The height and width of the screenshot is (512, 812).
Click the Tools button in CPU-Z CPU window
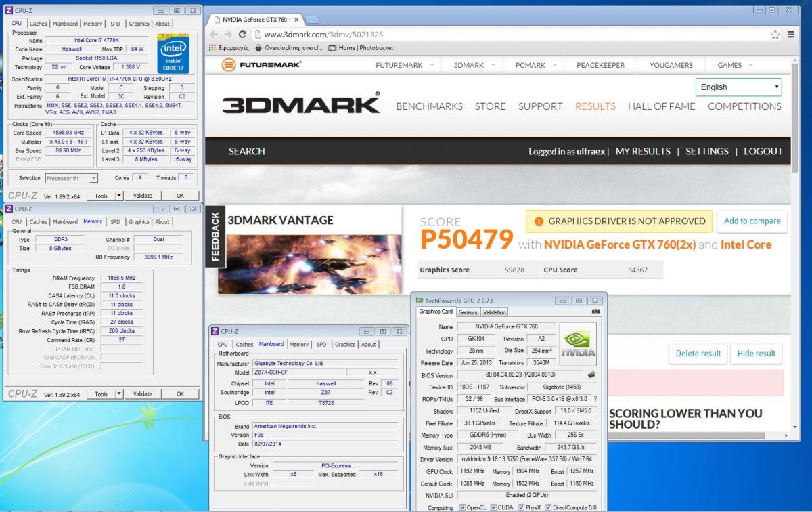point(101,196)
